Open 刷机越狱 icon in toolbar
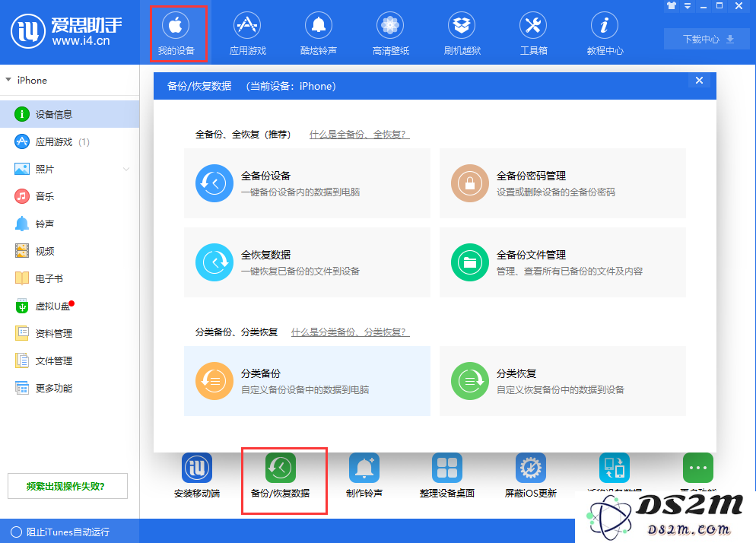The height and width of the screenshot is (543, 756). click(462, 25)
